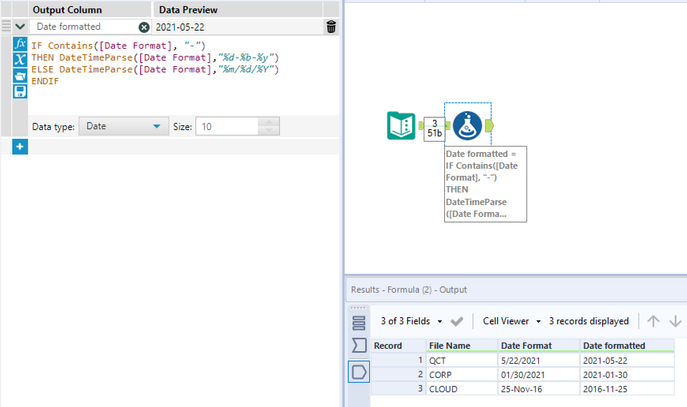Select the 2021-01-30 result cell

tap(627, 375)
